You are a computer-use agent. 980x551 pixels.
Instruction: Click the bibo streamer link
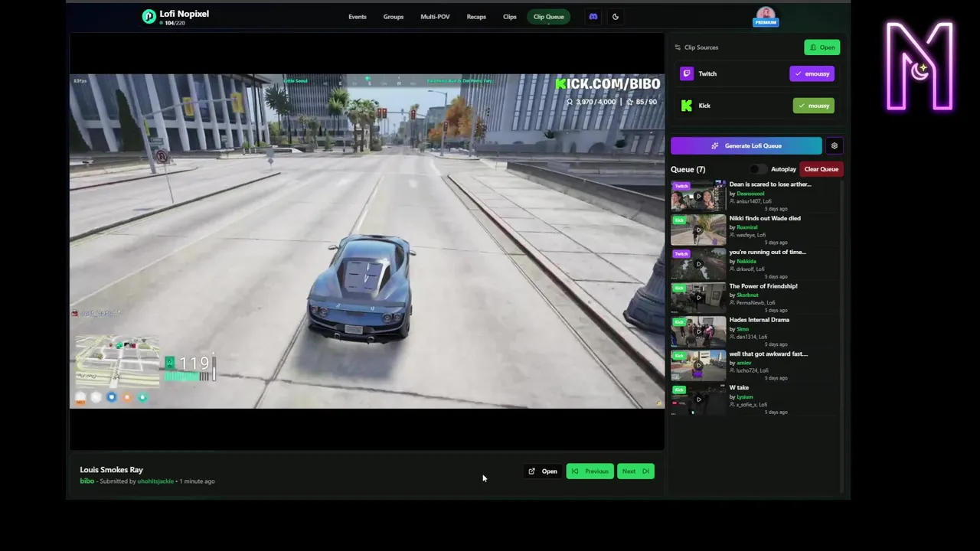pos(87,481)
